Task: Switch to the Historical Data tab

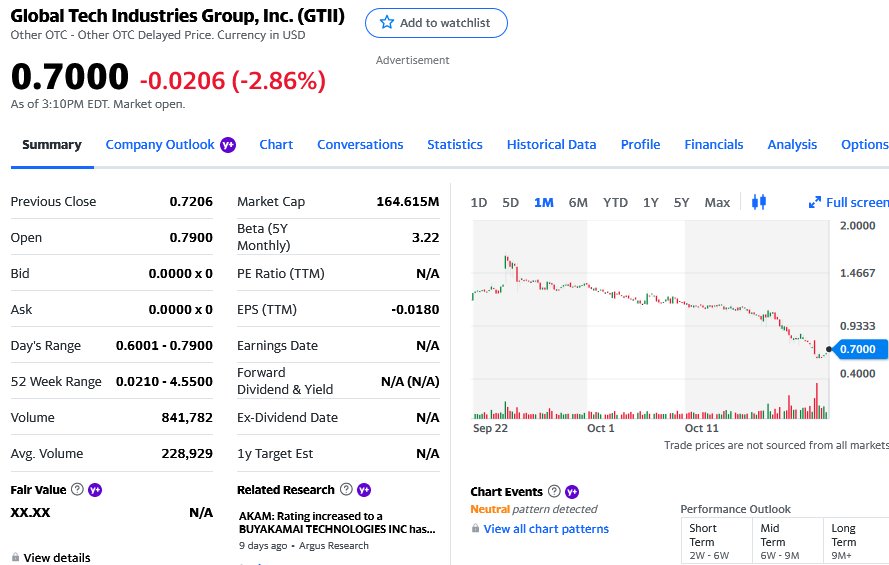Action: pos(551,145)
